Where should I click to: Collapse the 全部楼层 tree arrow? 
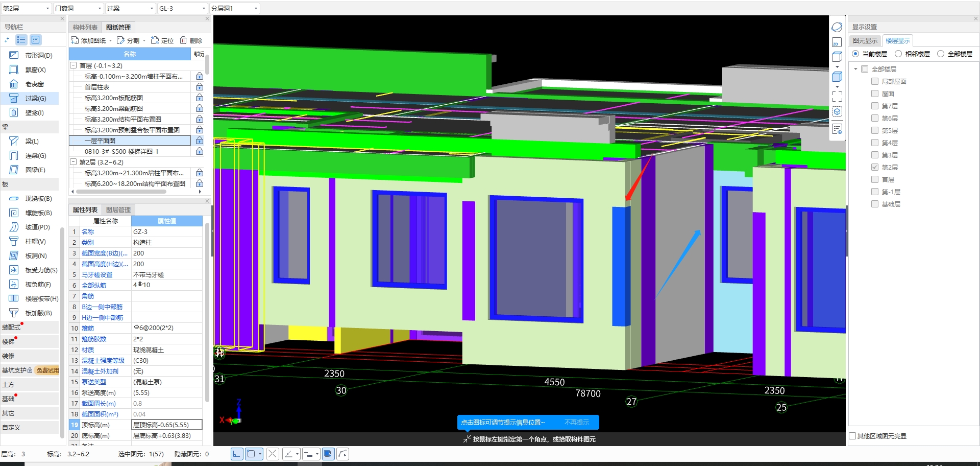coord(855,69)
